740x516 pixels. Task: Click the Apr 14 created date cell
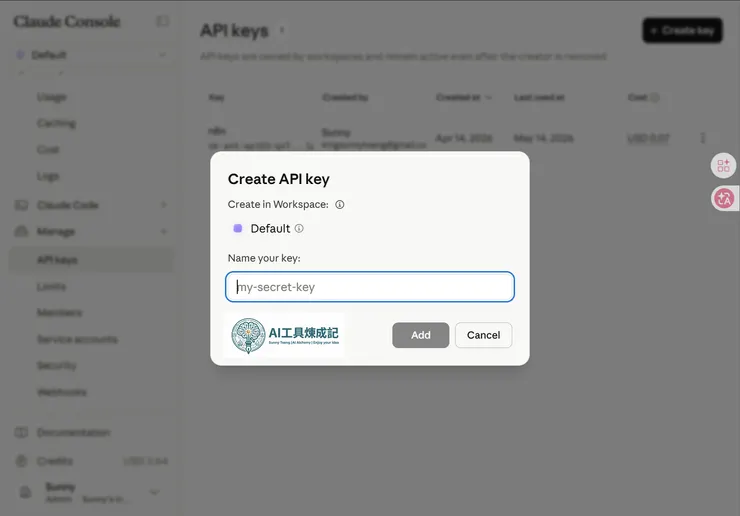[x=464, y=138]
